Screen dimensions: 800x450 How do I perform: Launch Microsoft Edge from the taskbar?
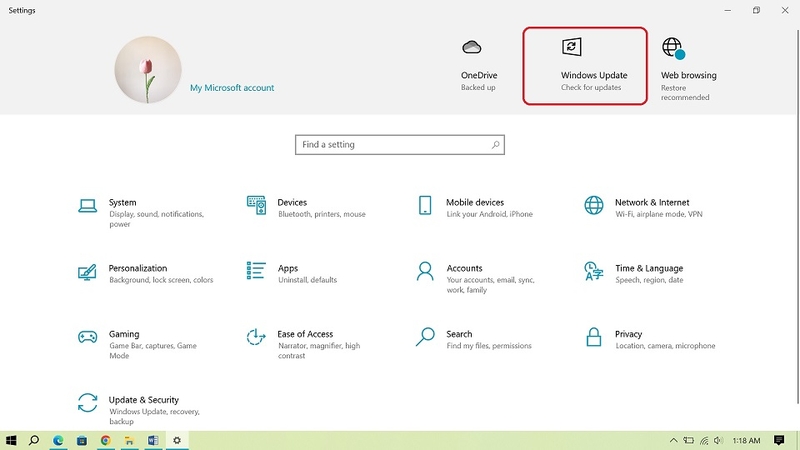(x=58, y=440)
